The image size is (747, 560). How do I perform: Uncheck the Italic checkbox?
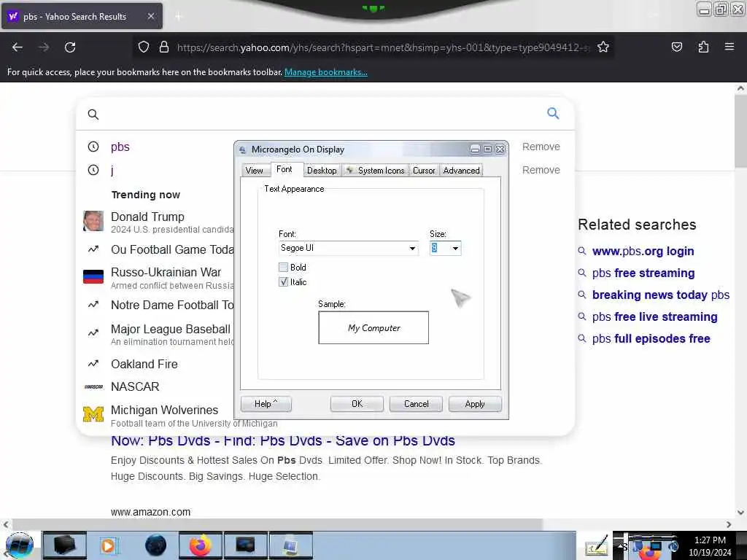click(x=284, y=282)
